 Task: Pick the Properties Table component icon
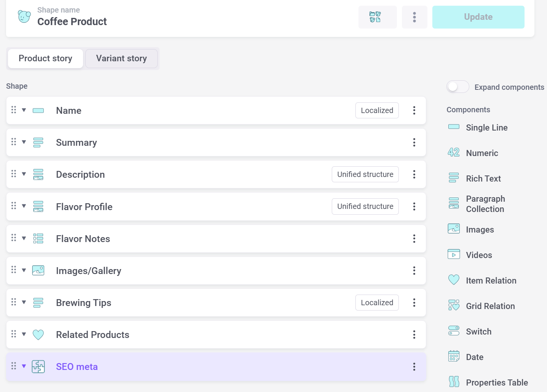click(x=453, y=382)
